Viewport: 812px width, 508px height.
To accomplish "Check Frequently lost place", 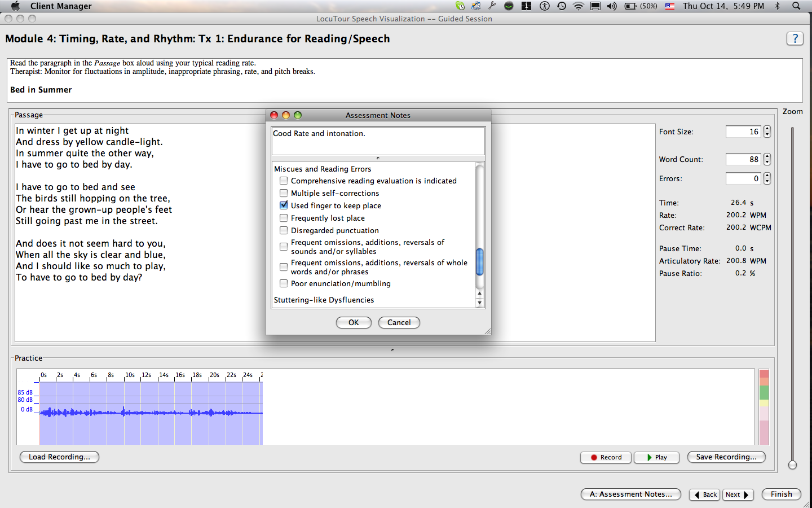I will (284, 218).
